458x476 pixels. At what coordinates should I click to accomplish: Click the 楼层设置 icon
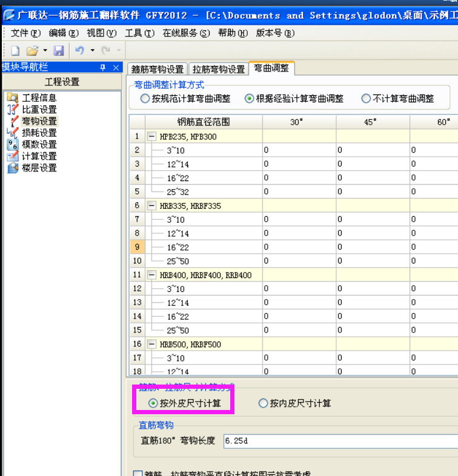pos(13,168)
